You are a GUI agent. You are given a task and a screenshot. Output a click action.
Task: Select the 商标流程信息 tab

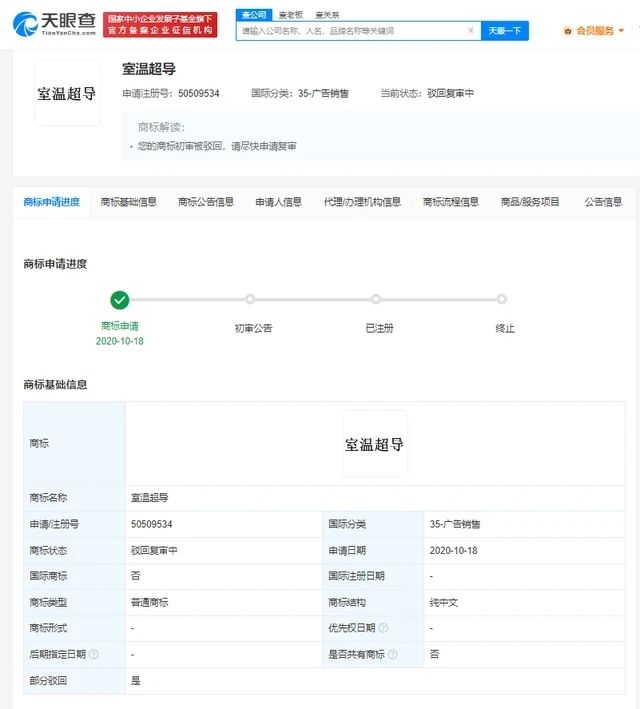[450, 202]
